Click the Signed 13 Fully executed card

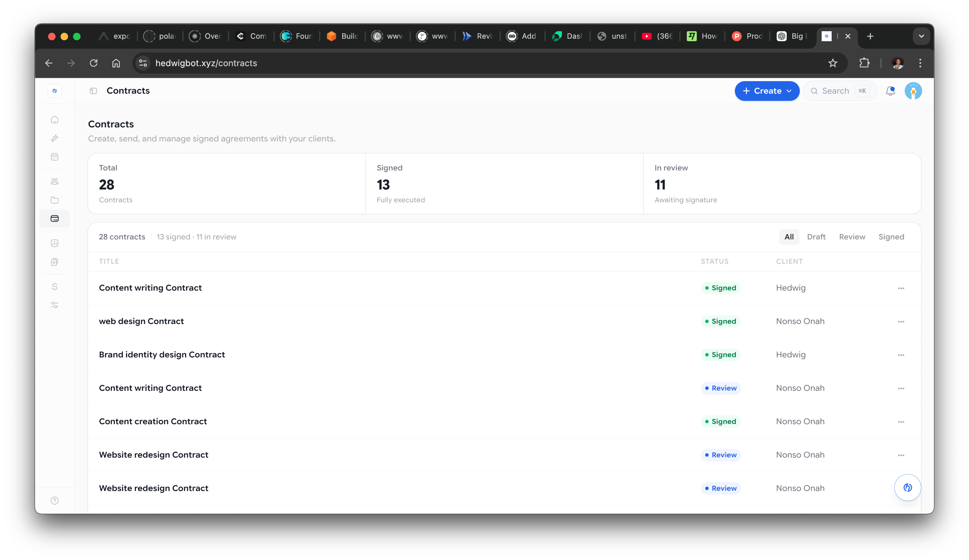click(504, 184)
